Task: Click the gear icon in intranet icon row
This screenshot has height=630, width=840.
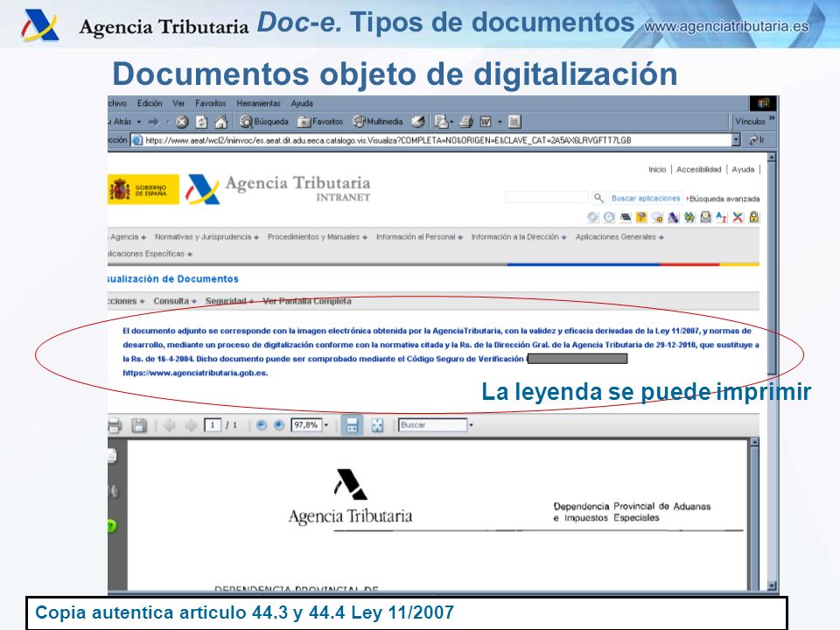Action: (592, 217)
